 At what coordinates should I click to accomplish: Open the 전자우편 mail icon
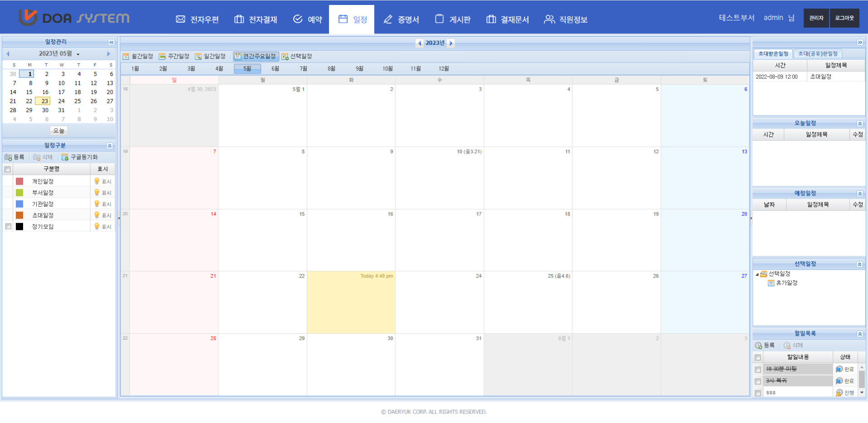point(180,19)
